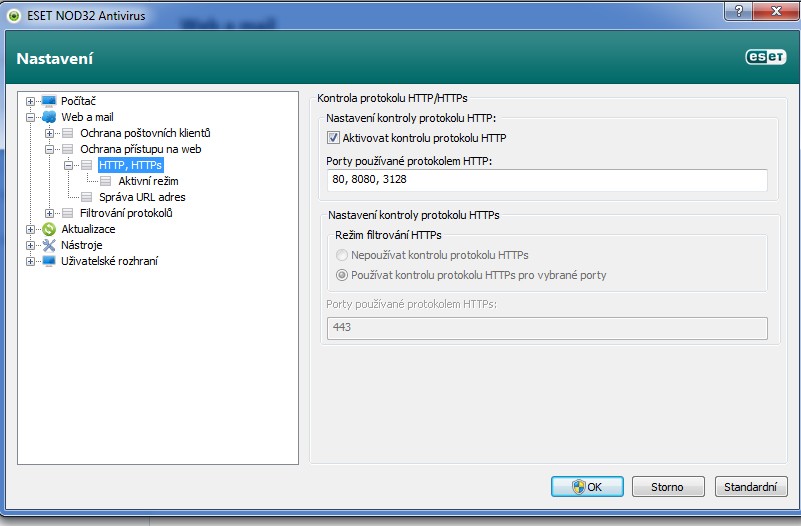Open Ochrana přístupu na web settings
The image size is (801, 526).
140,149
